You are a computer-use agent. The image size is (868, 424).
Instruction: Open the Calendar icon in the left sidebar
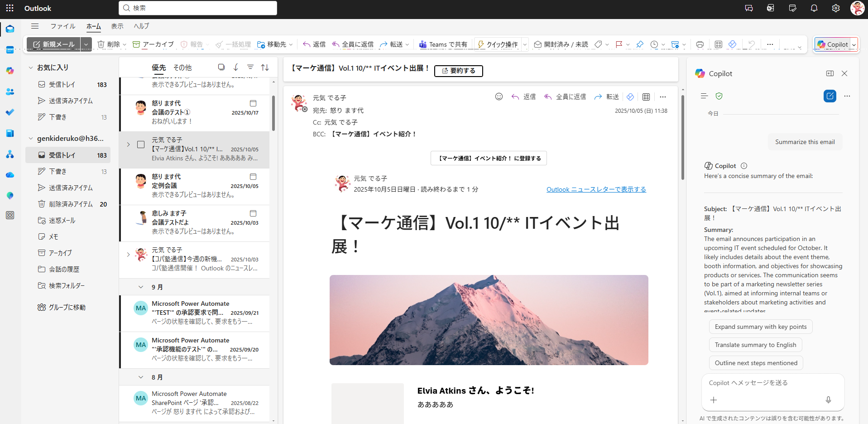click(x=10, y=50)
